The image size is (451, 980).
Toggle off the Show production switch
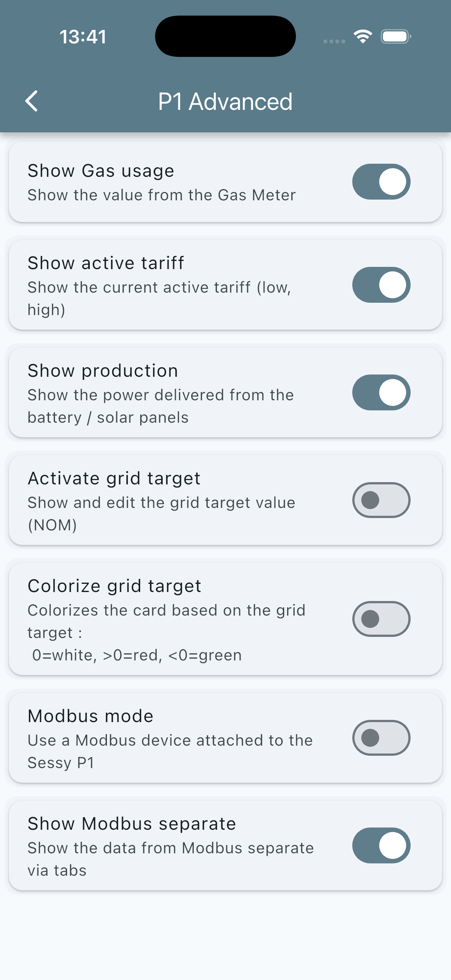[381, 392]
